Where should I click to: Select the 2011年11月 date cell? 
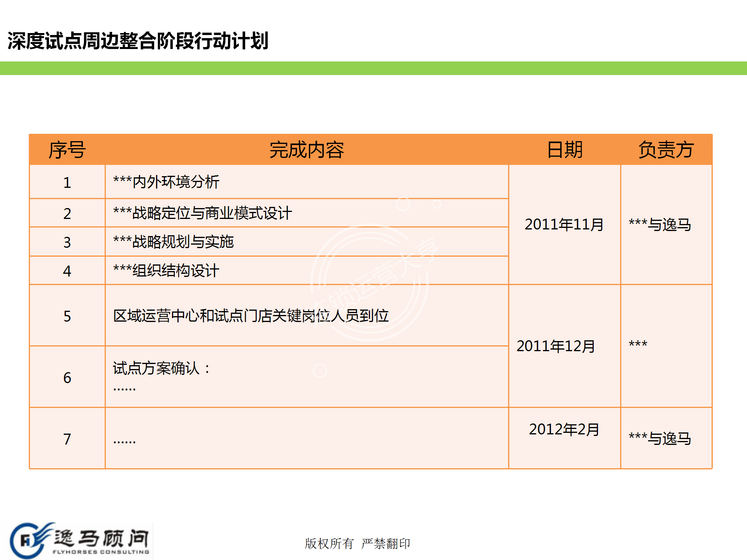564,224
